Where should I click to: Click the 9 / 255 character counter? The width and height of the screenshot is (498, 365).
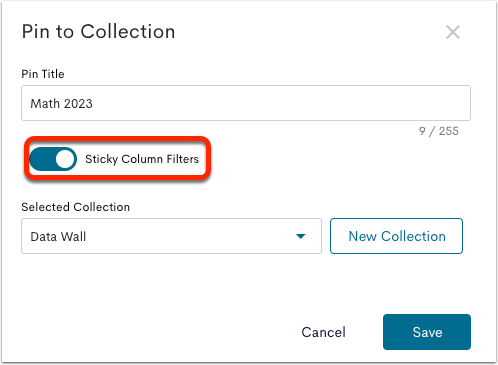pyautogui.click(x=439, y=131)
